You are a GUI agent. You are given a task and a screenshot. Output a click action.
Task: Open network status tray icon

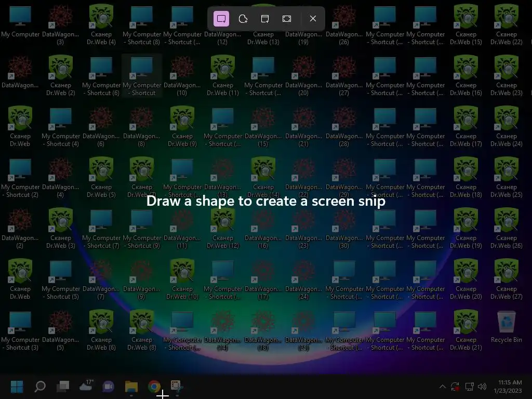[470, 387]
